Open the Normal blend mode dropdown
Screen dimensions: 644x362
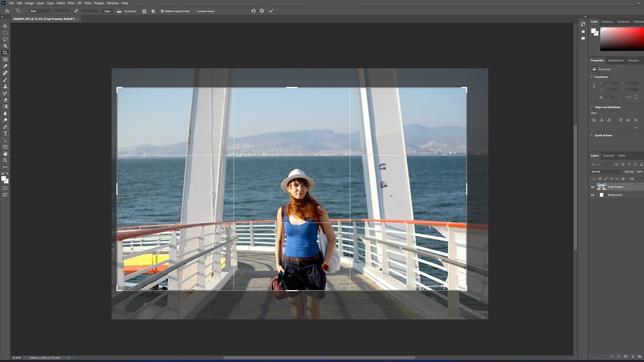click(x=606, y=171)
